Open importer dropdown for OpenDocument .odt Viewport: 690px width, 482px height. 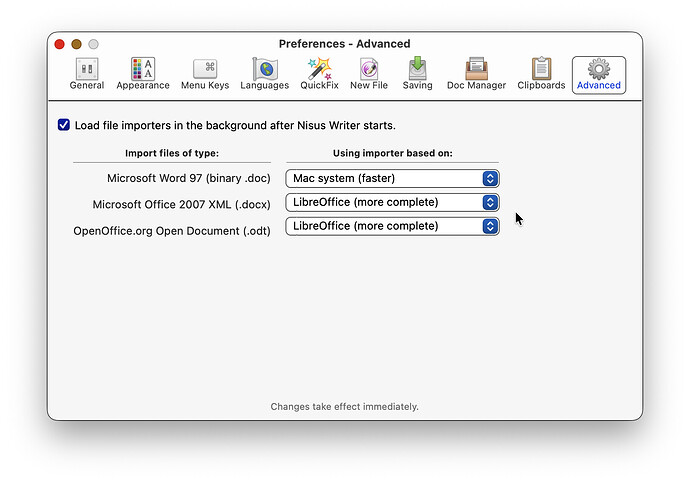392,226
